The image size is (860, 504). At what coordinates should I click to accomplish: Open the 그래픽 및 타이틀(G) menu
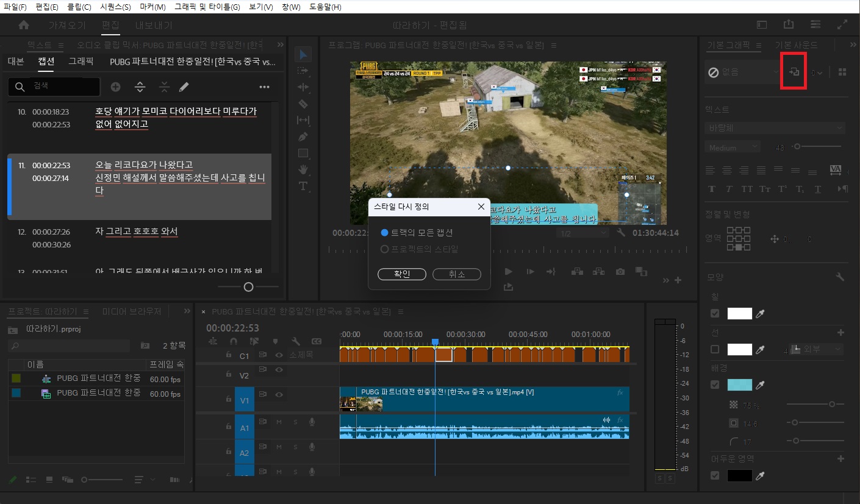(207, 7)
